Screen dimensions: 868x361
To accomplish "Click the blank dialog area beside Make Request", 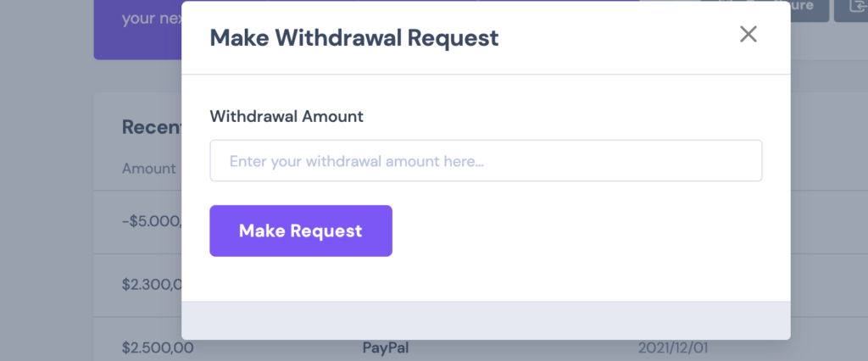I will click(576, 230).
